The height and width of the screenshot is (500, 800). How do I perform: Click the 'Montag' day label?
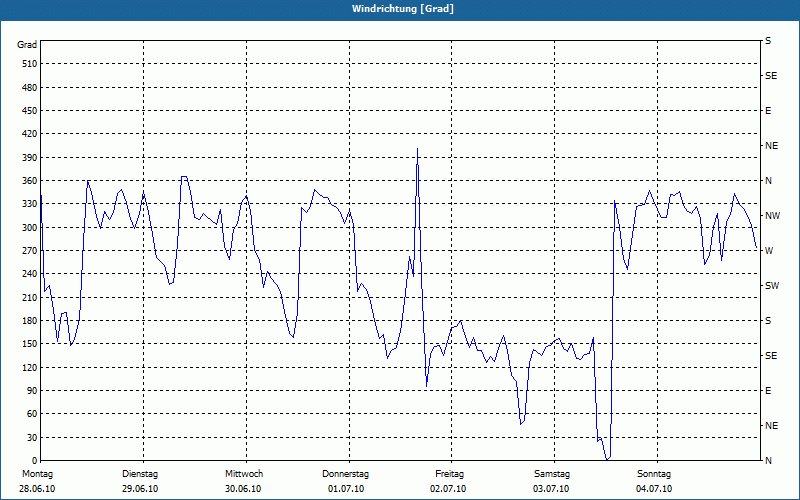pos(37,474)
